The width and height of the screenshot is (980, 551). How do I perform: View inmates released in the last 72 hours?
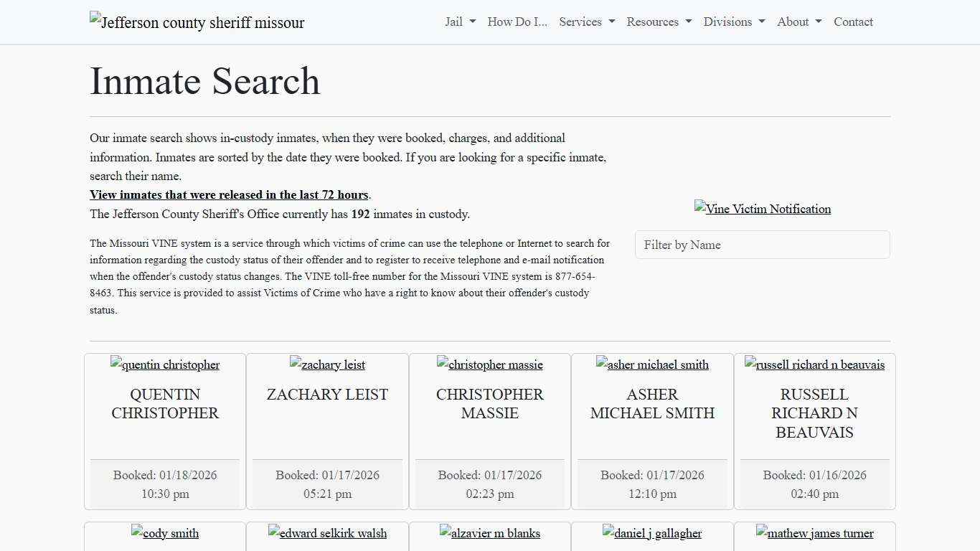(x=229, y=194)
